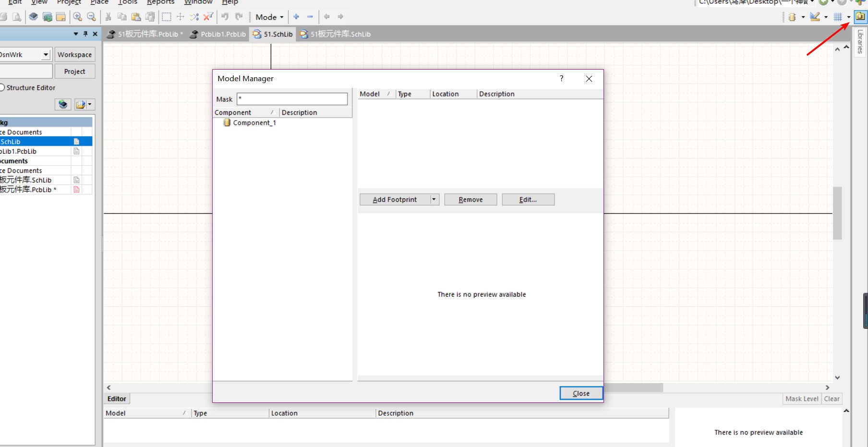Image resolution: width=868 pixels, height=447 pixels.
Task: Open the dropdown arrow beside the grid icon
Action: pos(849,17)
